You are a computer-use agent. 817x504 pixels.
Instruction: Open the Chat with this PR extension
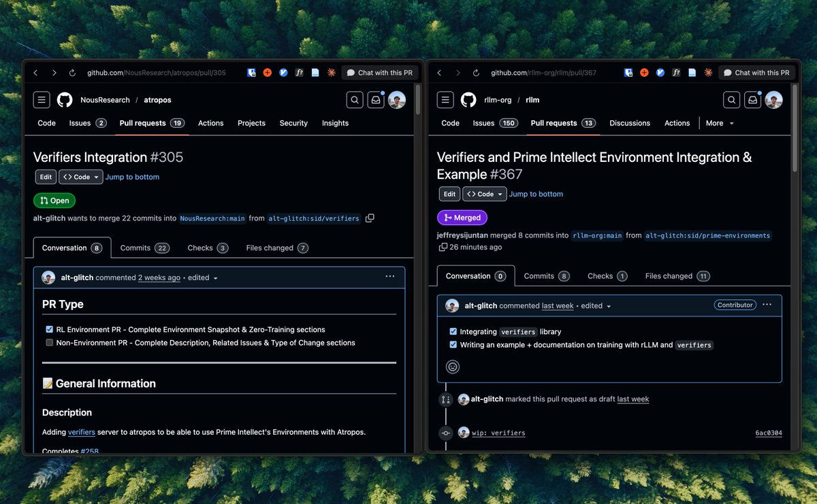380,72
